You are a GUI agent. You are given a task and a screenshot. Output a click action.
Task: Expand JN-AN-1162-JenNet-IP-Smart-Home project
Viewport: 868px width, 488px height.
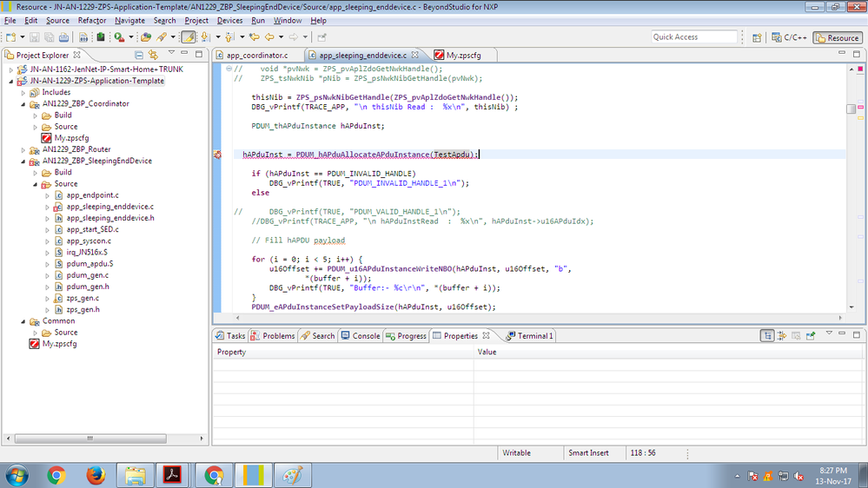coord(11,69)
